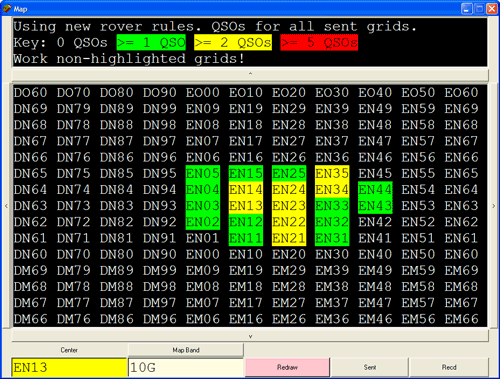Viewport: 500px width, 379px height.
Task: Select grid EM48 in the map
Action: point(375,287)
